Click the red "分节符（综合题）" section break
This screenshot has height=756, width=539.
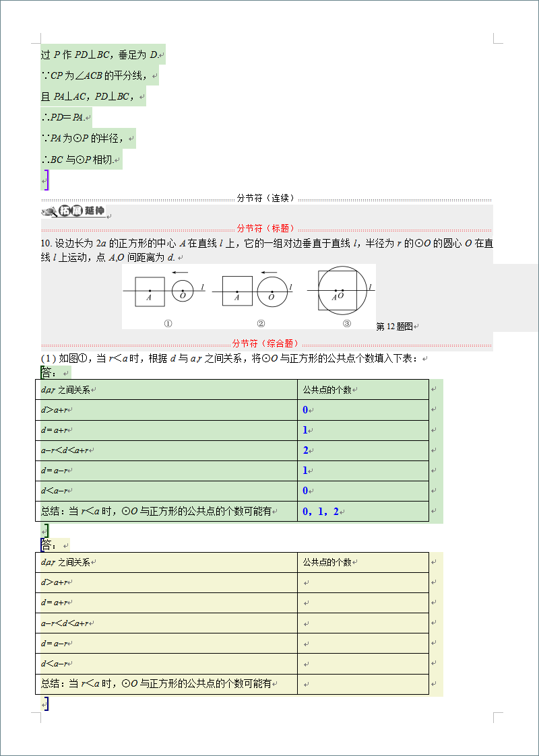click(266, 344)
